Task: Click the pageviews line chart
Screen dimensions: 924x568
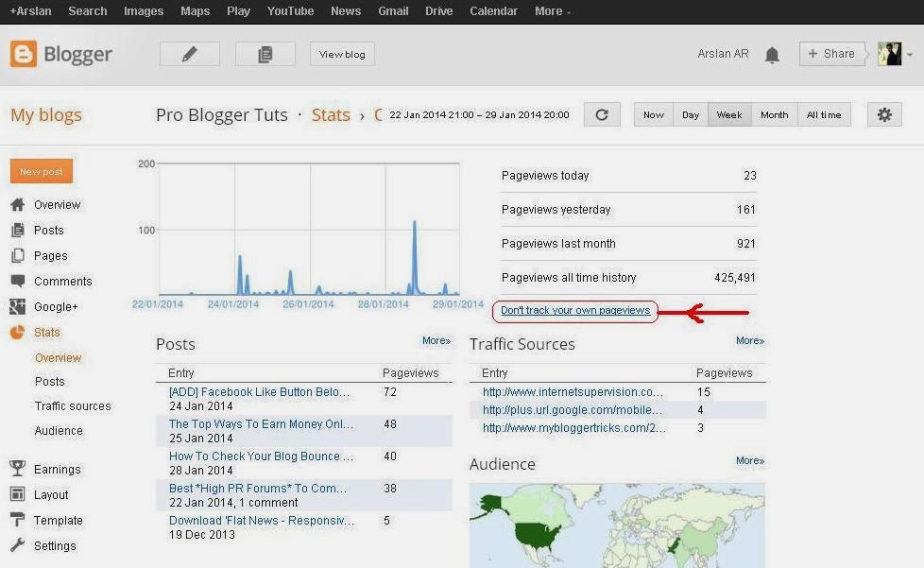Action: pyautogui.click(x=309, y=230)
